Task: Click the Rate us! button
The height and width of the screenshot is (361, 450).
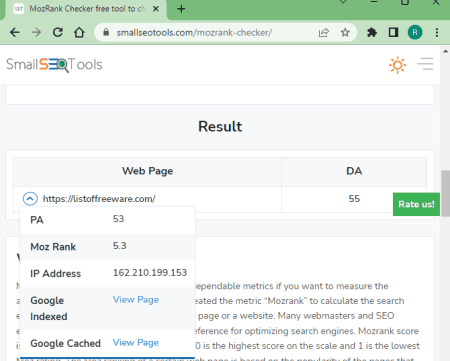Action: click(416, 204)
